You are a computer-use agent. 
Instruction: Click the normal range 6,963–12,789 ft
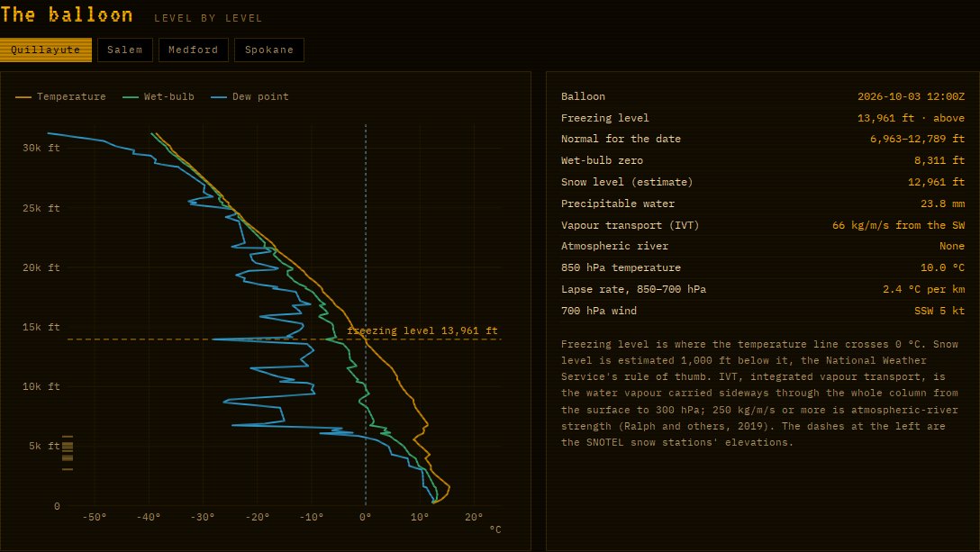(x=917, y=139)
